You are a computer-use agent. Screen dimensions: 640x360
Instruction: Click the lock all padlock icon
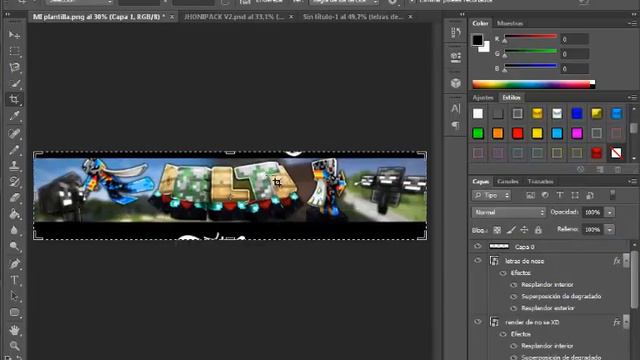[x=538, y=230]
